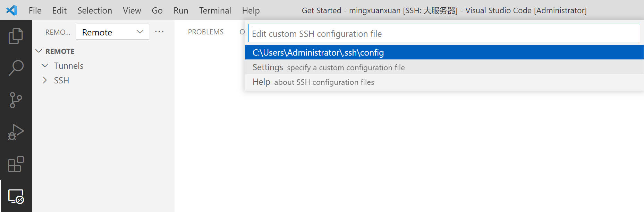Open the File menu
This screenshot has height=212, width=644.
click(35, 10)
